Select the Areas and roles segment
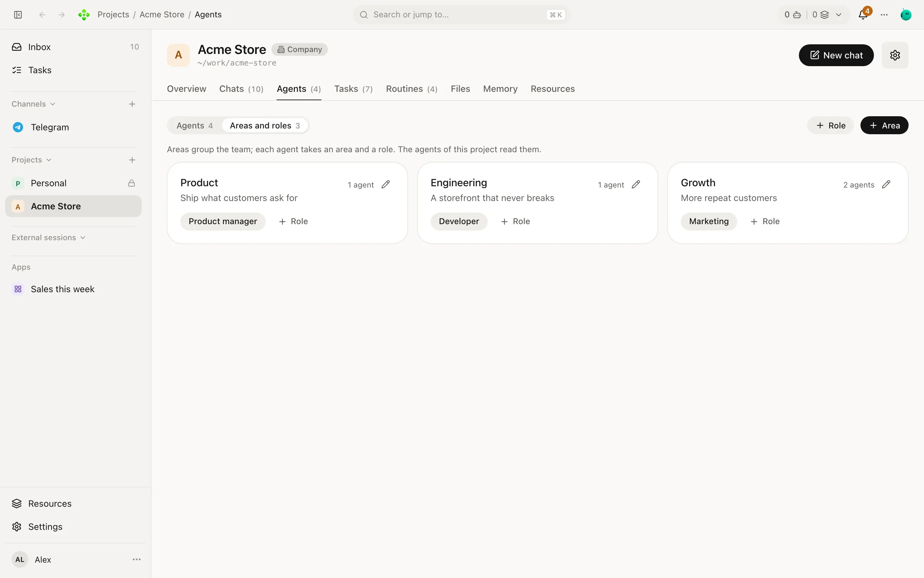The width and height of the screenshot is (924, 578). click(x=265, y=125)
